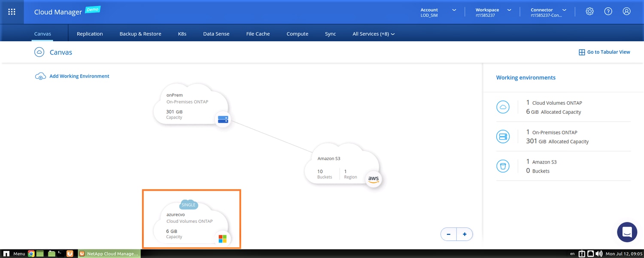Screen dimensions: 644x258
Task: Launch Chrome from the taskbar
Action: (31, 254)
